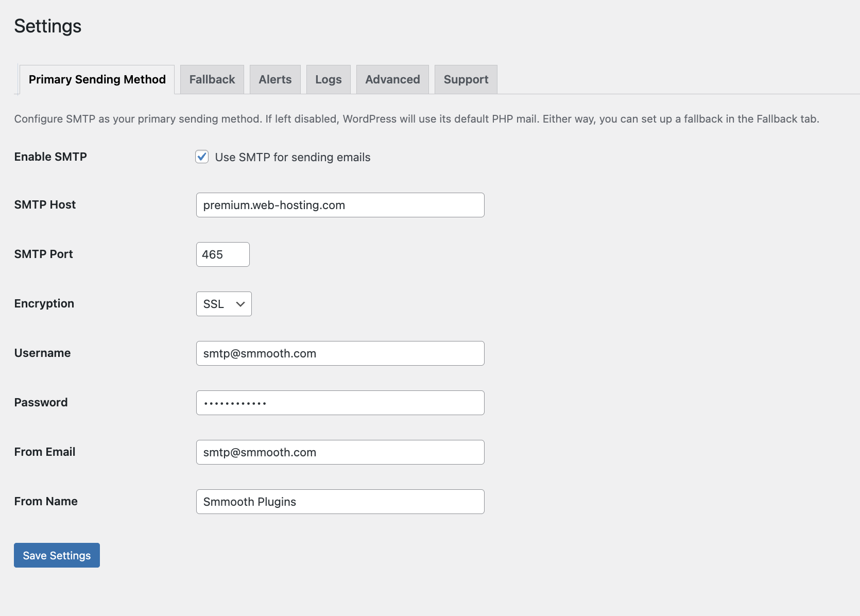Click the Enable SMTP label
The height and width of the screenshot is (616, 860).
[50, 157]
